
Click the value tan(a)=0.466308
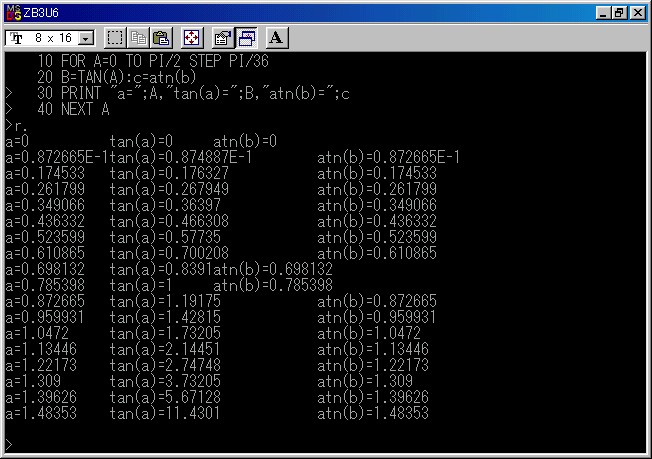(x=169, y=222)
